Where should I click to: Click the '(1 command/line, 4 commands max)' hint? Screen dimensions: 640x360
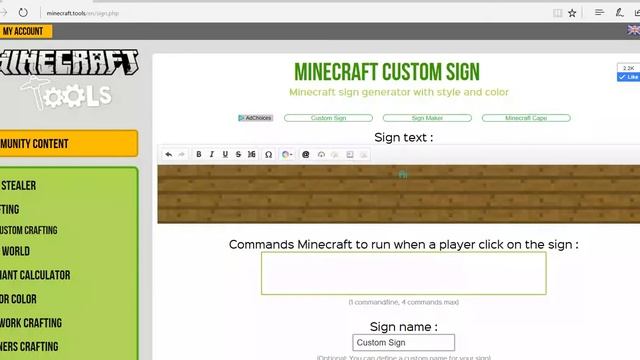click(x=404, y=302)
